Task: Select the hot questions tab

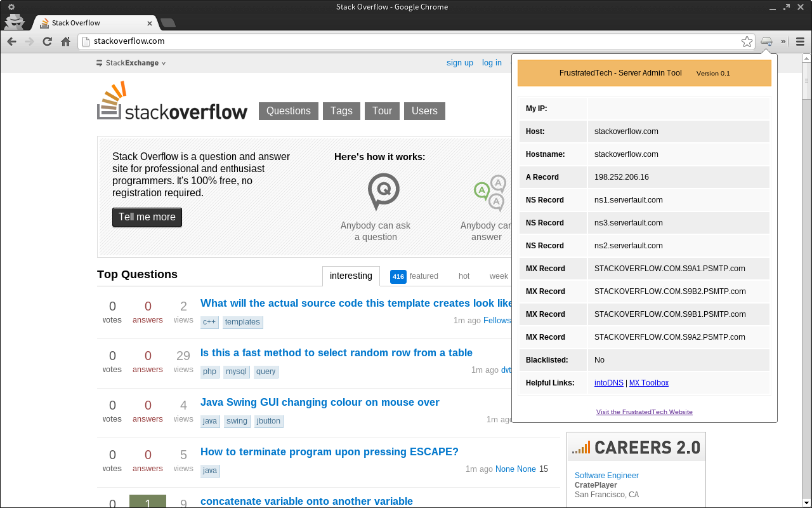Action: [464, 276]
